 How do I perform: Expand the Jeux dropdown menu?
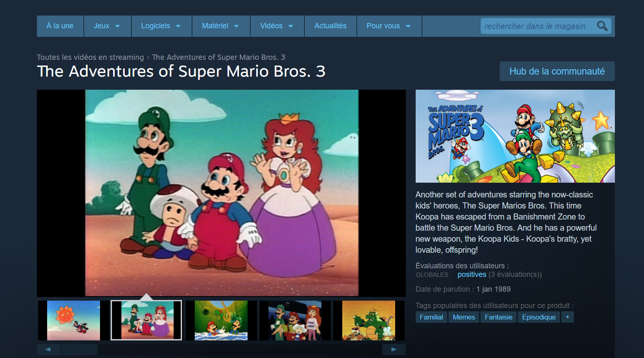[x=107, y=26]
